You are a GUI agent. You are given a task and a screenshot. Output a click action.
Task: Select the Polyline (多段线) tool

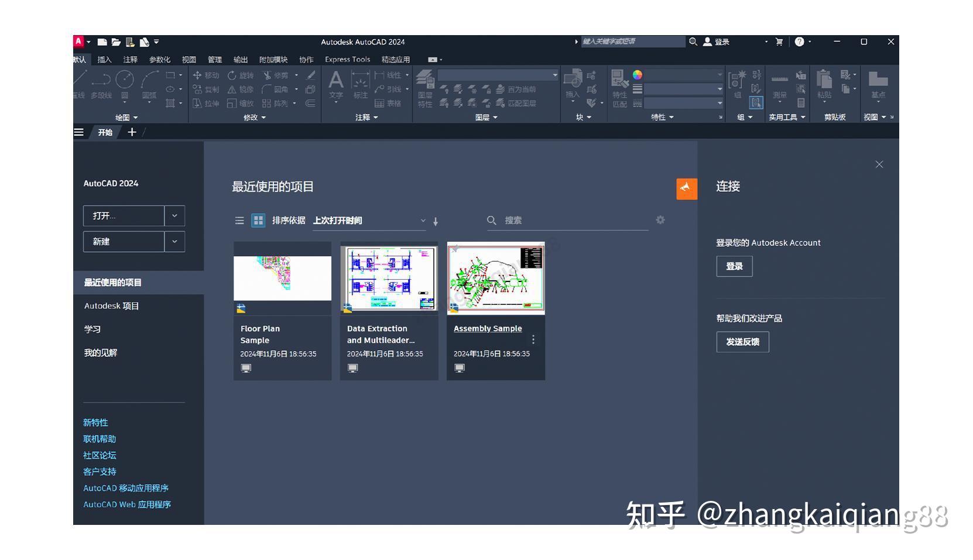[x=101, y=84]
